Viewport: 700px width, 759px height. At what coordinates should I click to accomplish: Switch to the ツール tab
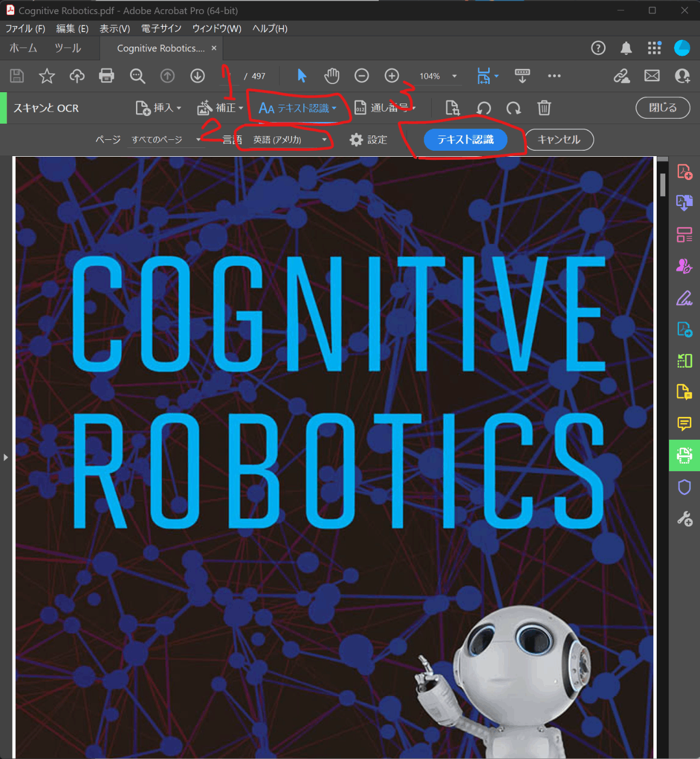[x=68, y=48]
